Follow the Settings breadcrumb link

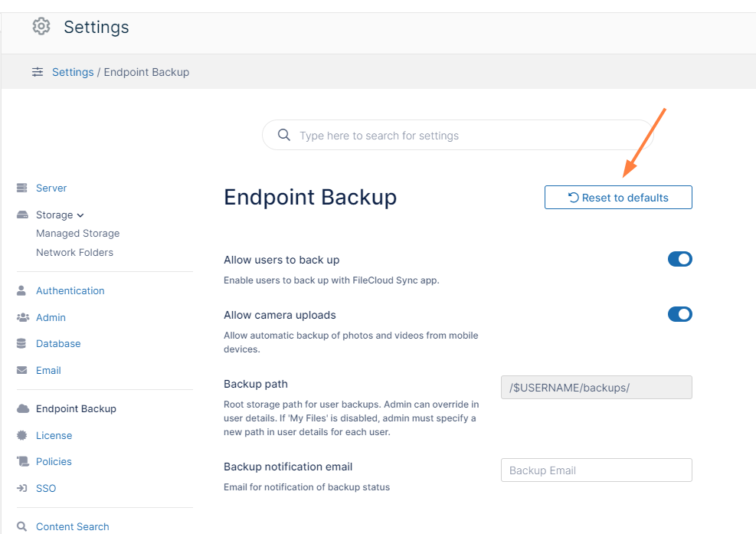pos(73,72)
